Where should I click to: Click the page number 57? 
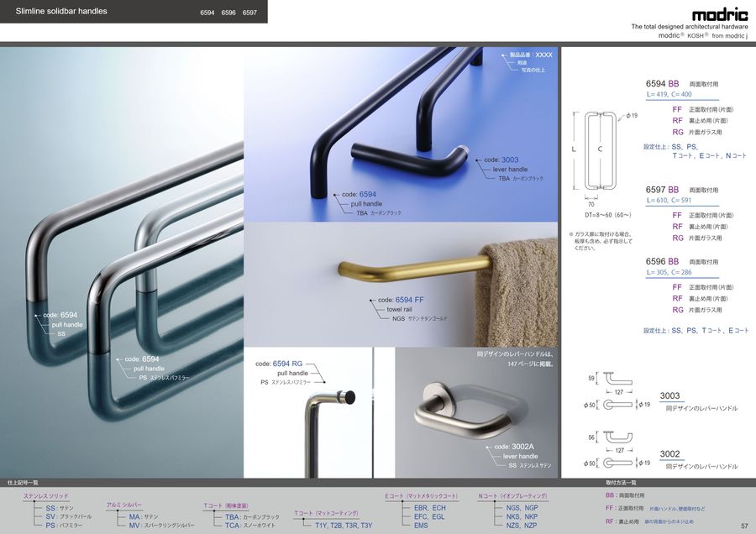(744, 526)
